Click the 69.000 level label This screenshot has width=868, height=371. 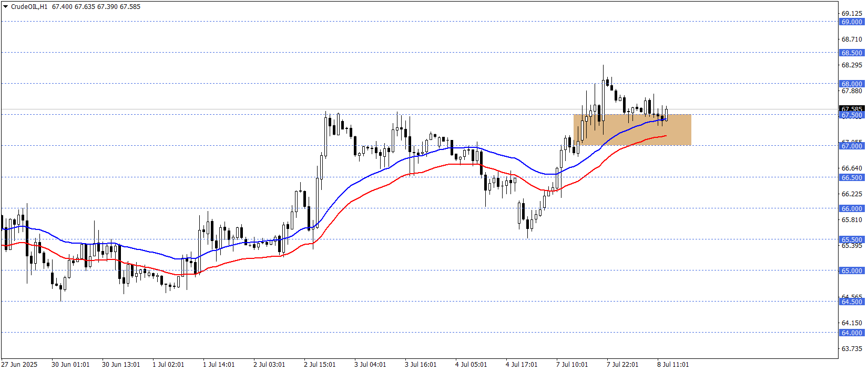point(852,22)
